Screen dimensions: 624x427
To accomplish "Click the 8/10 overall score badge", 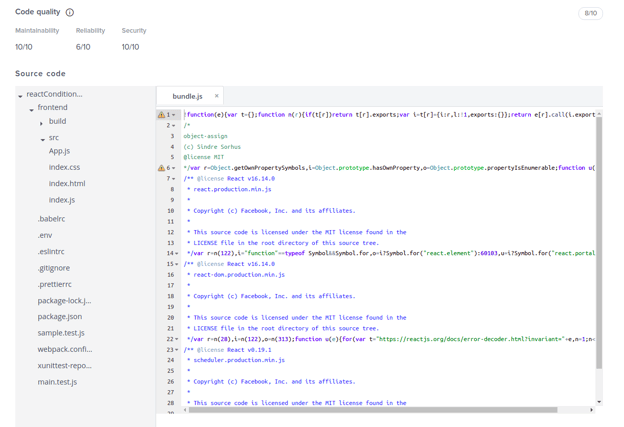I will click(591, 13).
